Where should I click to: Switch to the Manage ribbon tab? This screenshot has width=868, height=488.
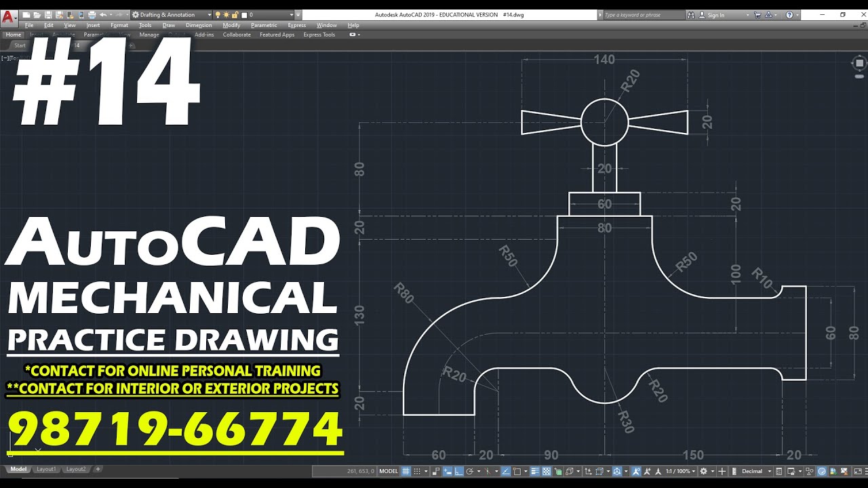click(x=149, y=35)
